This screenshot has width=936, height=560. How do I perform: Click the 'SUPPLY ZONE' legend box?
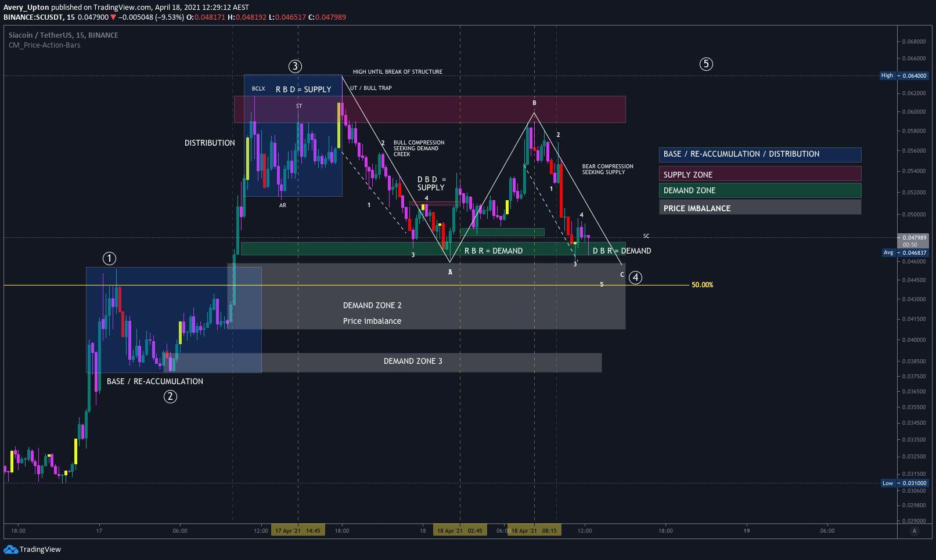[760, 174]
